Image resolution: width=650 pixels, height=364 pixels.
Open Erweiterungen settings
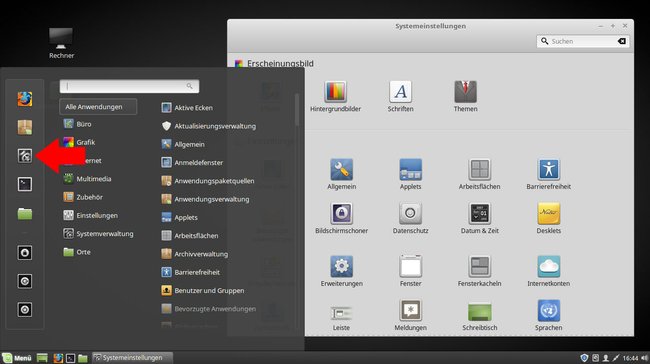(341, 271)
